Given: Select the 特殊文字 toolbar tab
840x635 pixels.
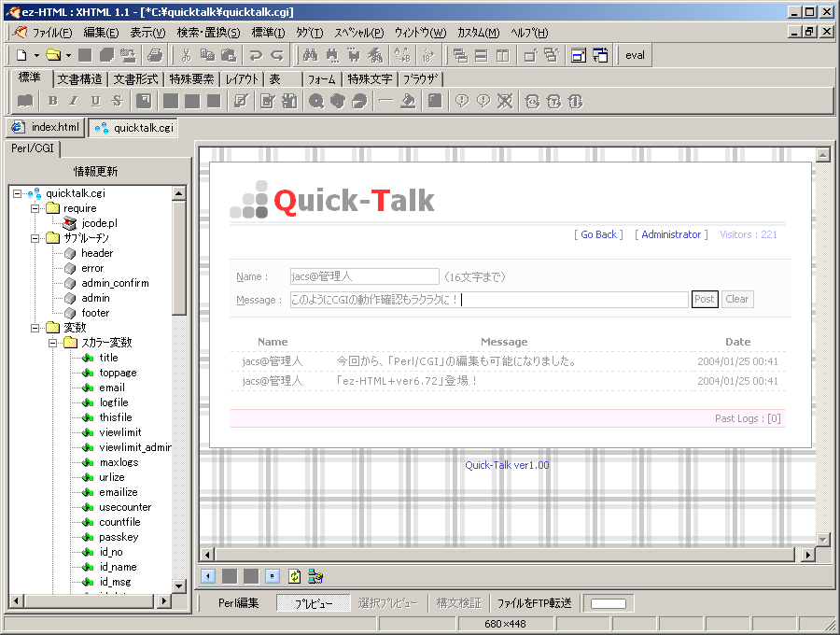Looking at the screenshot, I should point(371,79).
